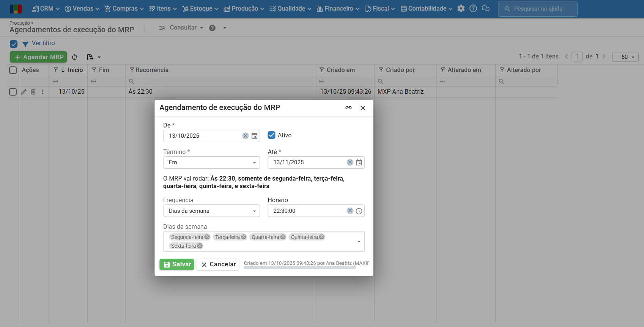Edit the 13/10/25 schedule row
644x327 pixels.
click(24, 92)
